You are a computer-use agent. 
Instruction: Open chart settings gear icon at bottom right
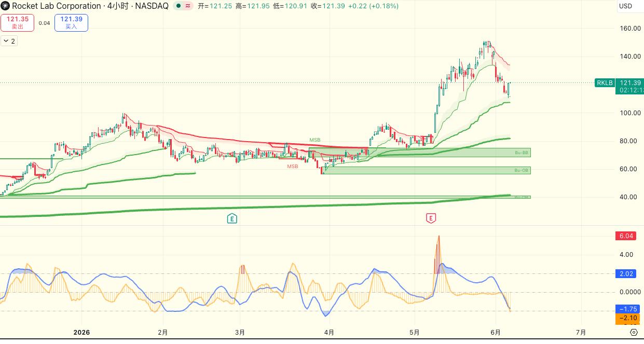(634, 332)
